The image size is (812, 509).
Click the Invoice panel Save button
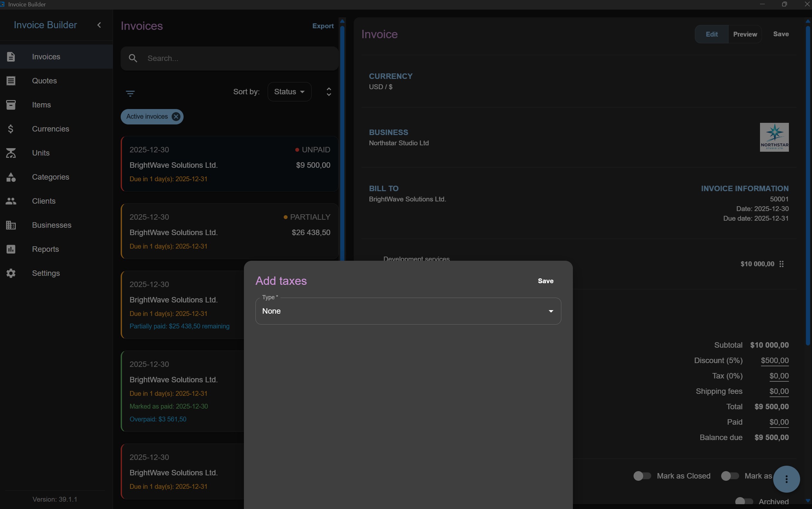781,34
